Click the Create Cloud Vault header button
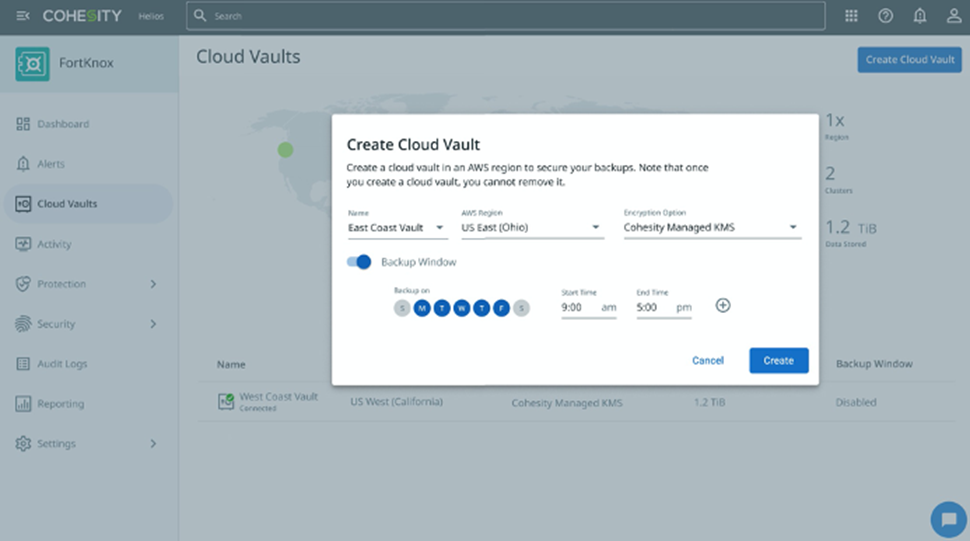The height and width of the screenshot is (541, 970). (909, 60)
